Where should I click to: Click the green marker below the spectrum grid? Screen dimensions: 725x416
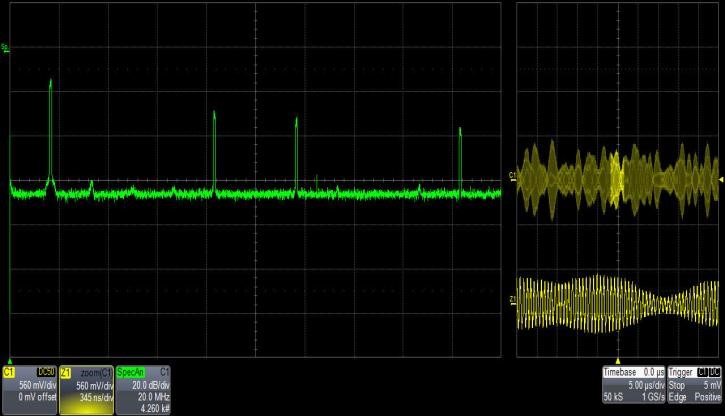point(9,360)
